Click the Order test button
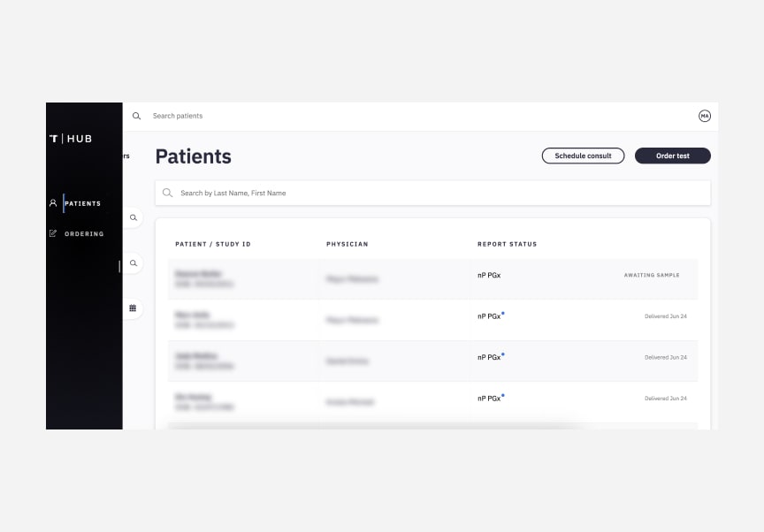 [x=672, y=156]
